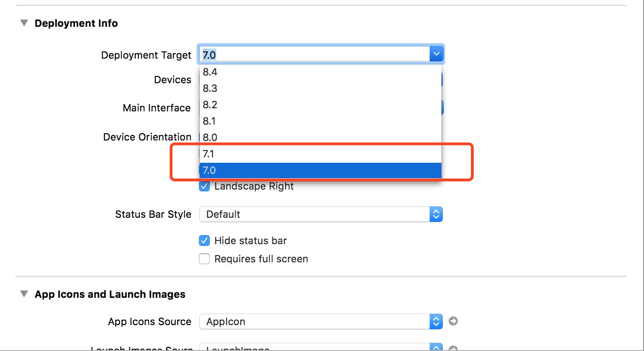644x351 pixels.
Task: Click arrow icon beside AppIcon source
Action: click(453, 321)
